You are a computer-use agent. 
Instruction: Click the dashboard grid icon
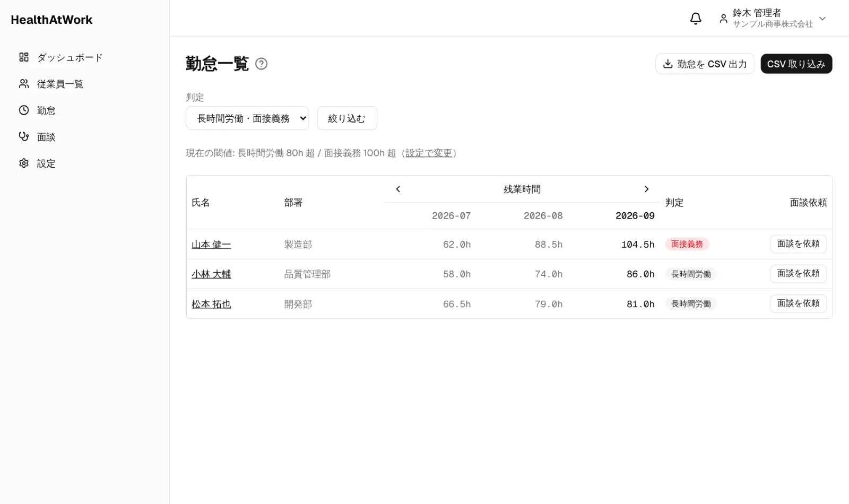[24, 57]
